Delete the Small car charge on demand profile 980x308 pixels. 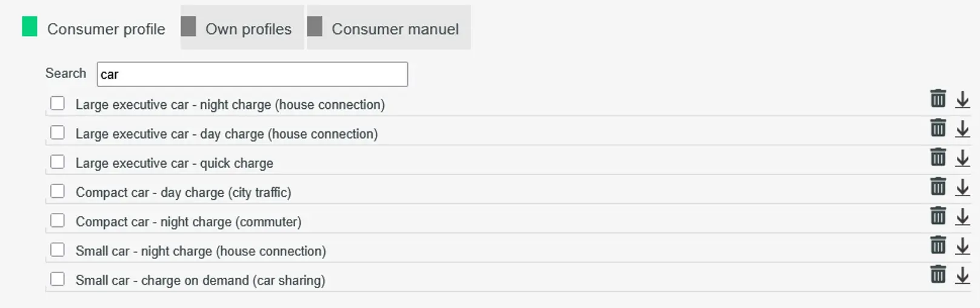pos(938,275)
